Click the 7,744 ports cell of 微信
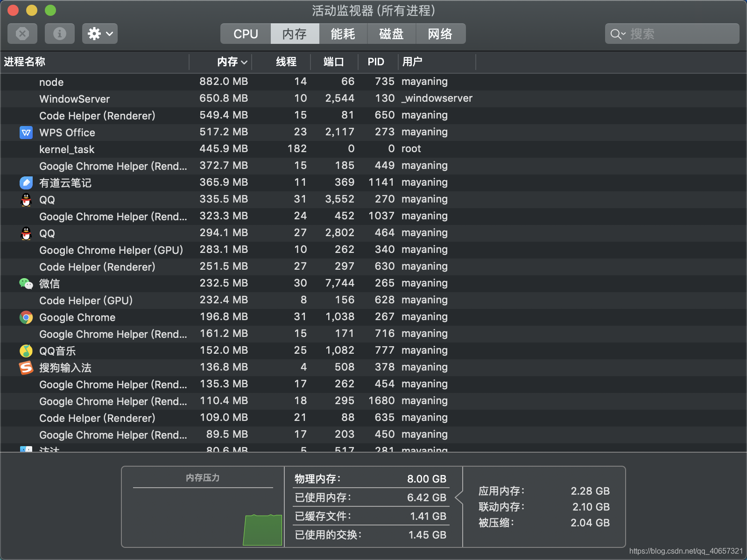Screen dimensions: 747x560 coord(340,283)
